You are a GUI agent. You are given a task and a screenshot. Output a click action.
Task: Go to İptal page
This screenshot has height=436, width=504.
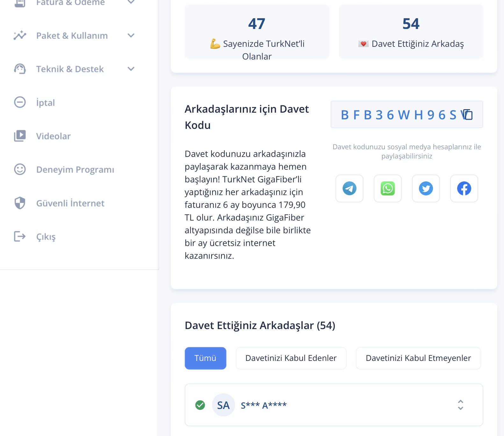pos(46,102)
